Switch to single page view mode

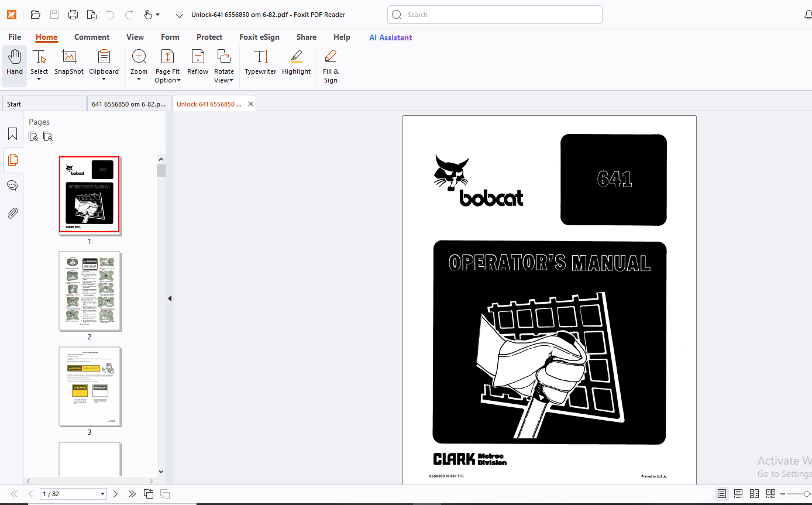pos(722,494)
